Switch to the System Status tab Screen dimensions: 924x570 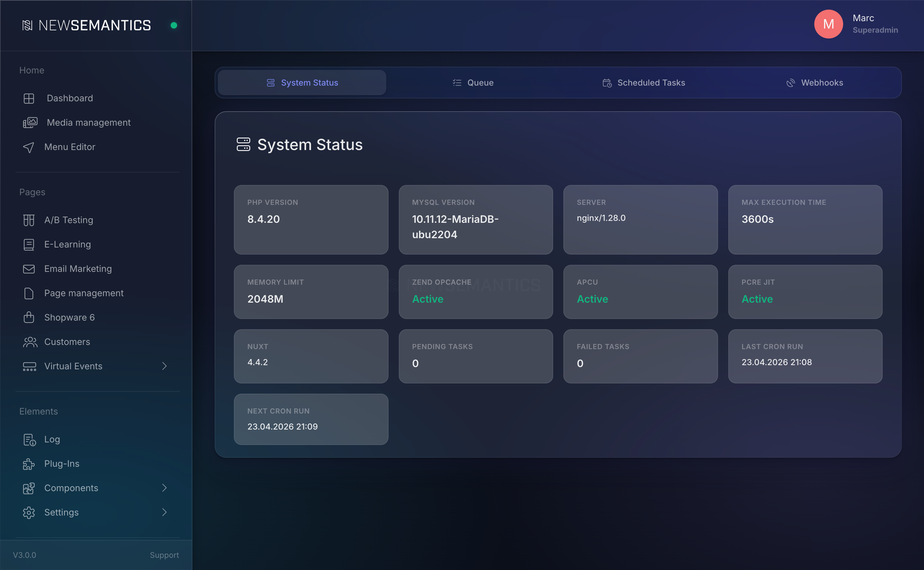pyautogui.click(x=302, y=83)
